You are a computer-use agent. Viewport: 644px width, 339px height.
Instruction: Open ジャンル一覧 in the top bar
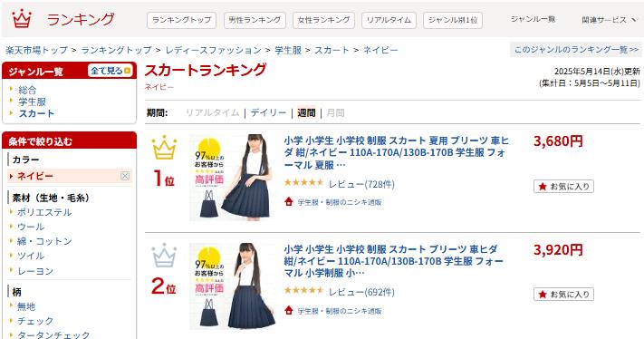(533, 19)
